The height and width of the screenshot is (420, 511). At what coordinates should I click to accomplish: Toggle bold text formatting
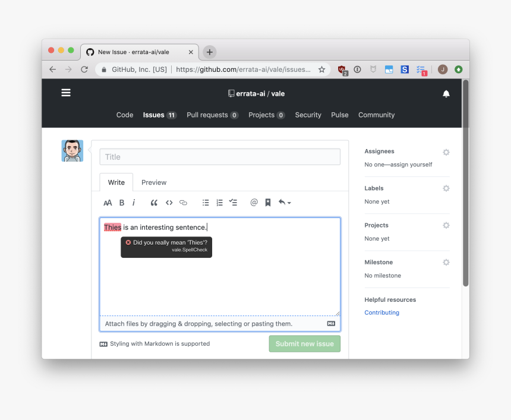pyautogui.click(x=122, y=203)
